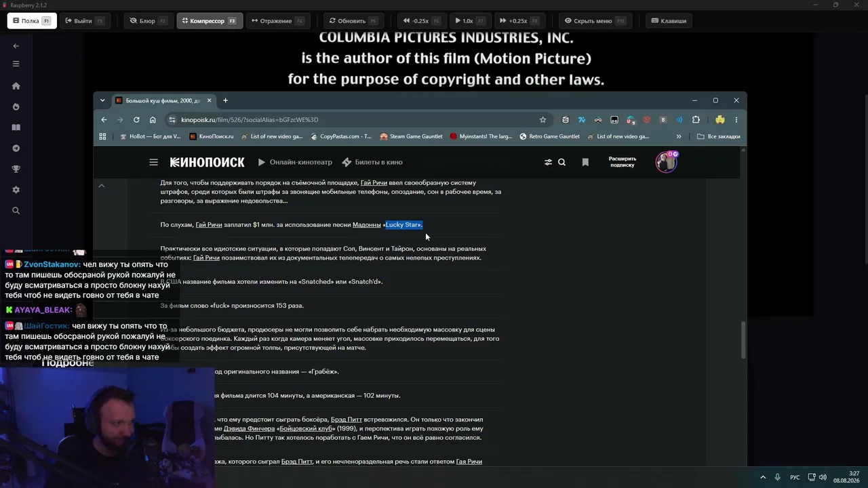
Task: Open the HoBot bookmark
Action: (x=150, y=136)
